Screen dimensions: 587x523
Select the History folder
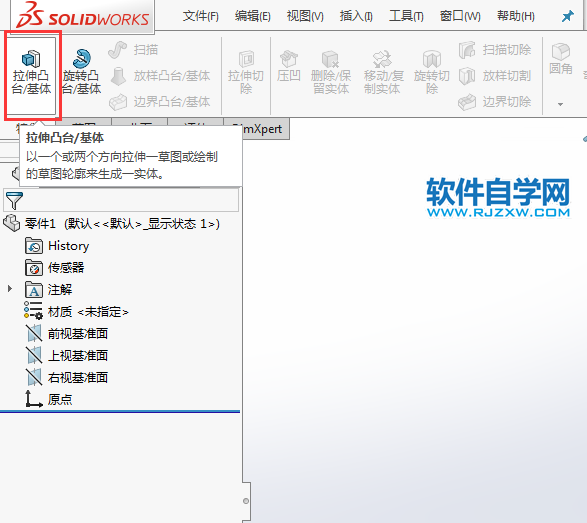[57, 246]
